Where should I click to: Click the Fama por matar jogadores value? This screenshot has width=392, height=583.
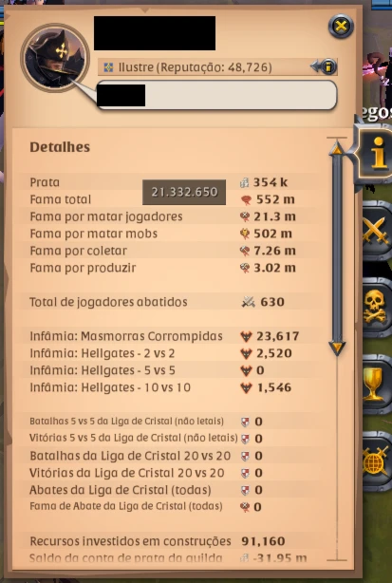click(x=274, y=216)
